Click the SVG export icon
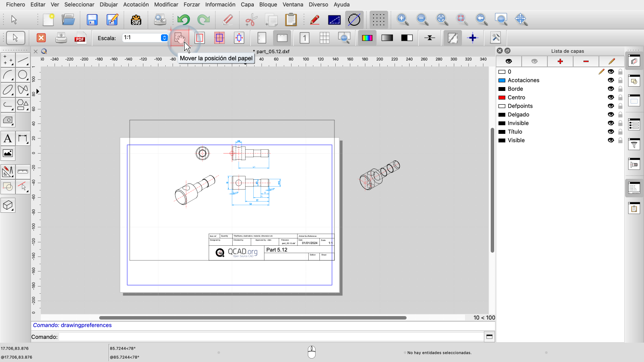The height and width of the screenshot is (362, 644). pos(136,20)
